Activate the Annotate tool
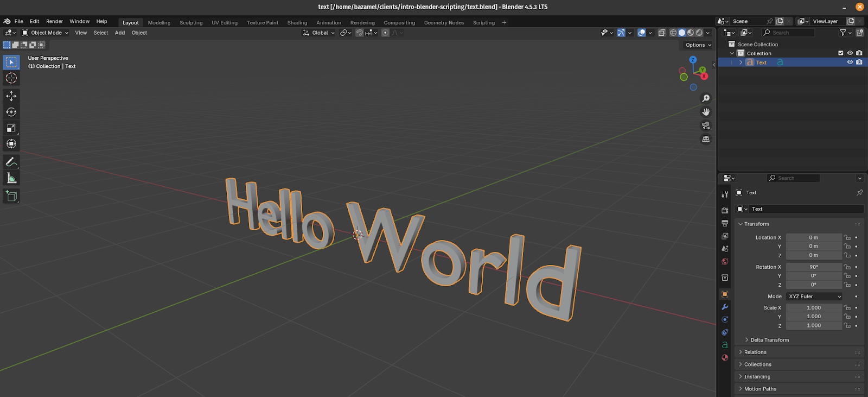868x397 pixels. click(x=11, y=162)
